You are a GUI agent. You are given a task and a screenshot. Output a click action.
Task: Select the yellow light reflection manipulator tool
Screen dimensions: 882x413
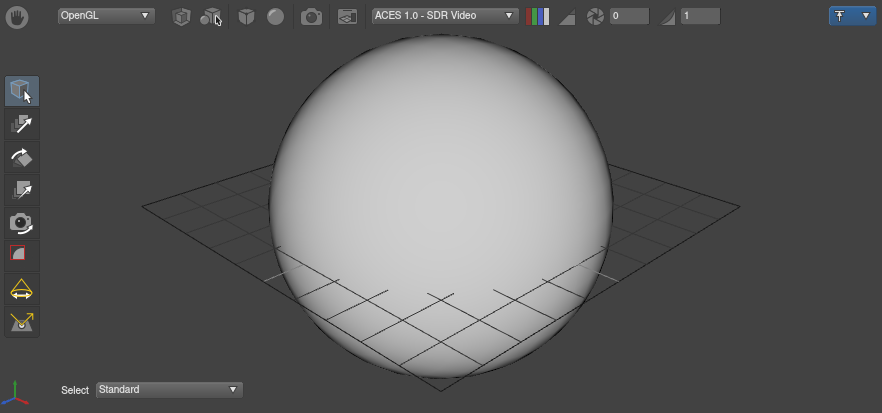[x=22, y=322]
